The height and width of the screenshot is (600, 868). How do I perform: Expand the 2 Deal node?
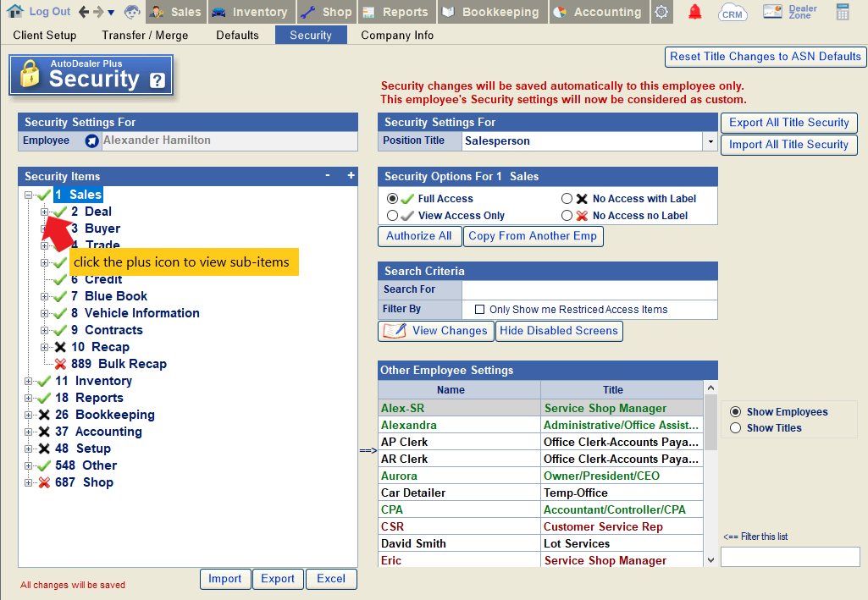[44, 212]
